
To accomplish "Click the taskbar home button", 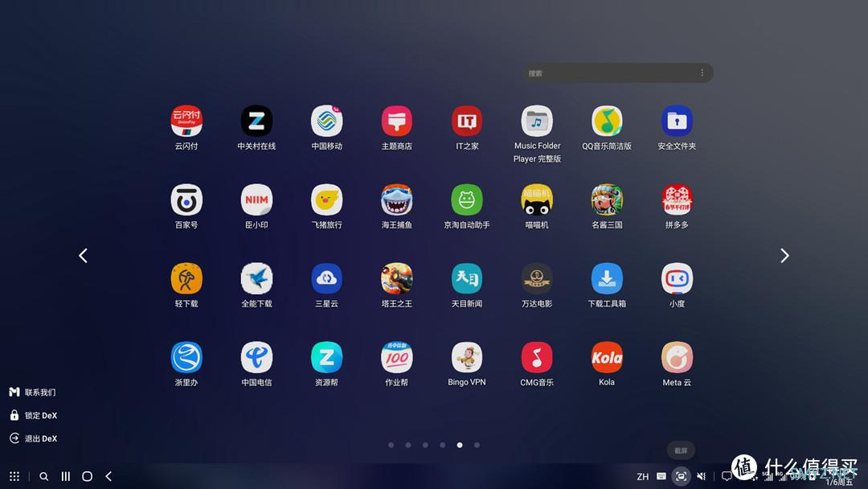I will tap(87, 476).
